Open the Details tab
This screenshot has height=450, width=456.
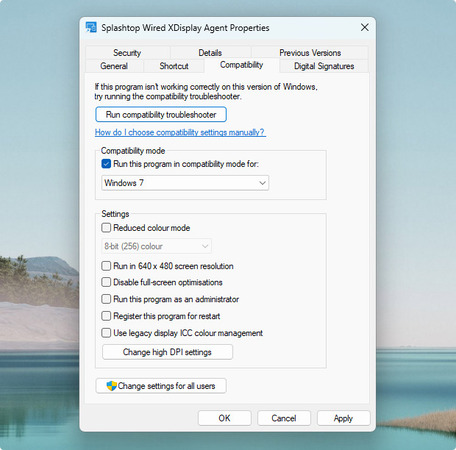[x=210, y=53]
